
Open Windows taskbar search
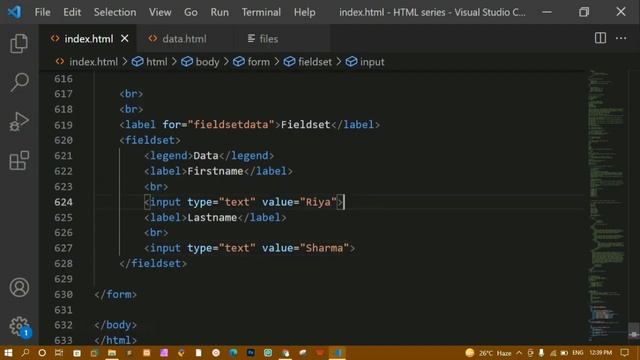[25, 353]
